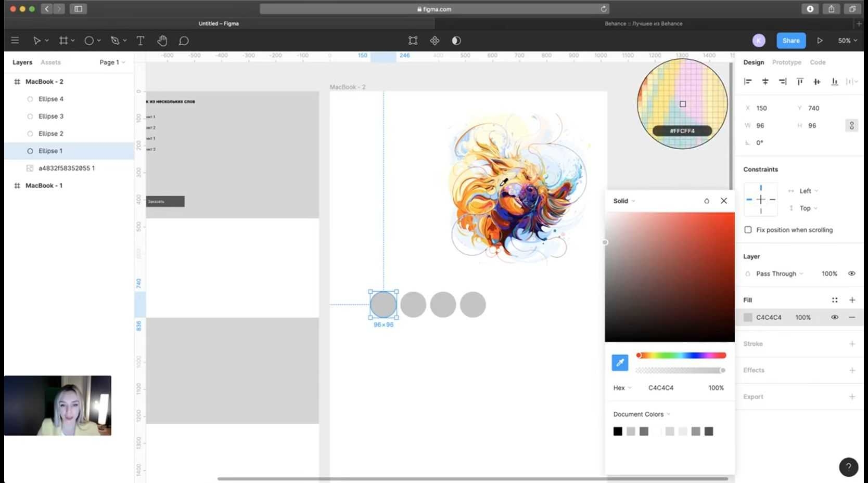Add an export setting
Viewport: 868px width, 483px height.
coord(852,397)
